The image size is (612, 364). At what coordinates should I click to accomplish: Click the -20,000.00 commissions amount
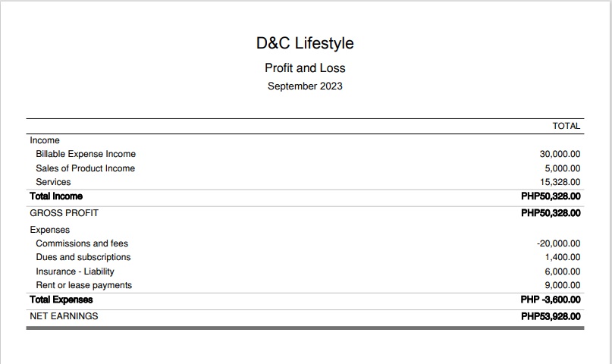pyautogui.click(x=558, y=243)
